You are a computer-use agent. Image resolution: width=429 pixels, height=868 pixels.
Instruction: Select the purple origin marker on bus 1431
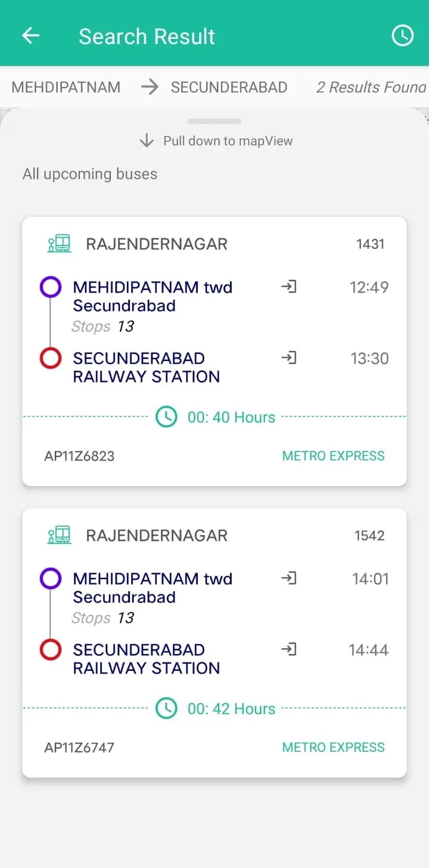pos(51,287)
